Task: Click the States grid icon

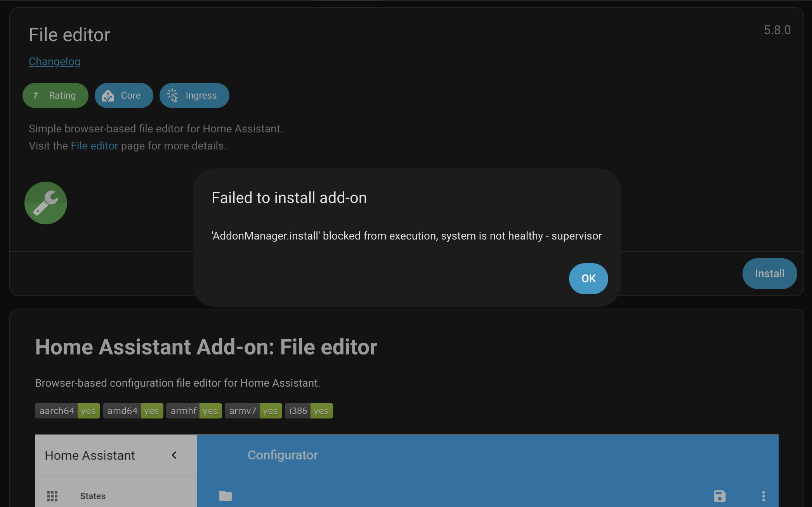Action: (52, 496)
